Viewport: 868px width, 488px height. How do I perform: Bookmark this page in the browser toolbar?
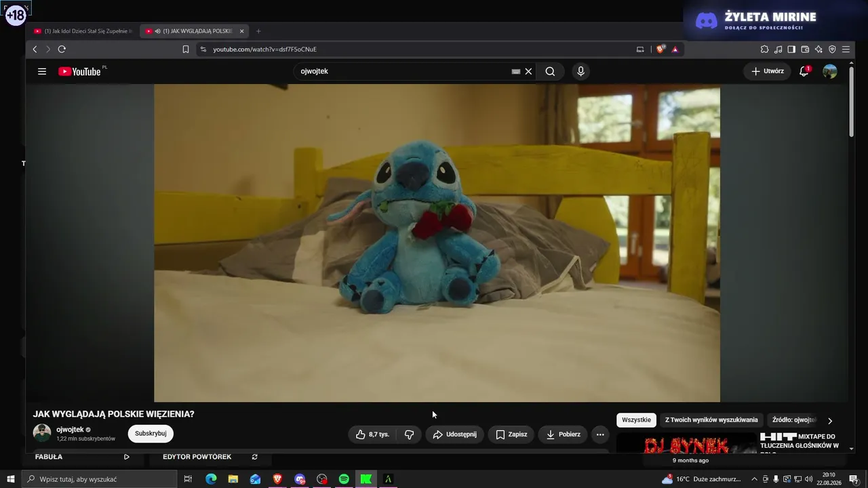coord(186,49)
